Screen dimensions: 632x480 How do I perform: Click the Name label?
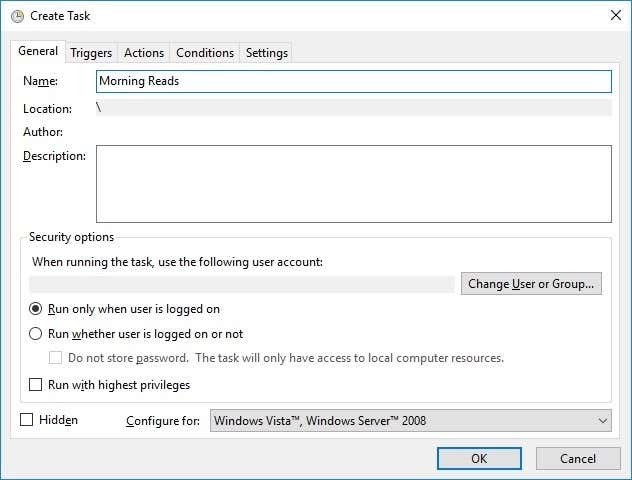[40, 81]
